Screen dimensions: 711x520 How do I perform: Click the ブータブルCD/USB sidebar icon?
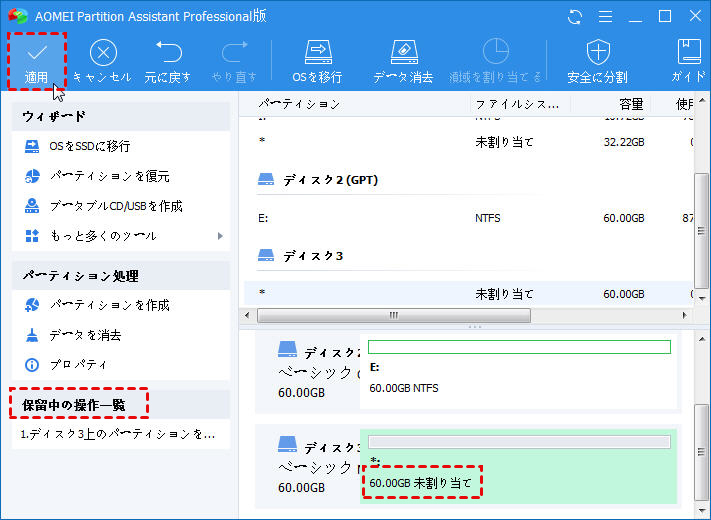click(32, 206)
